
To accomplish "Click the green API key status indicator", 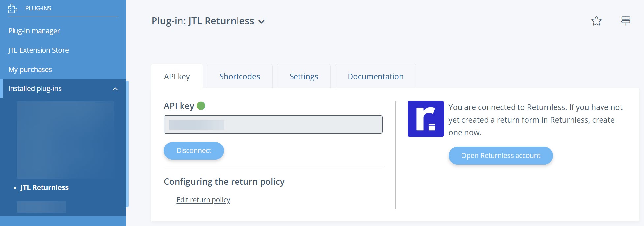I will 201,106.
